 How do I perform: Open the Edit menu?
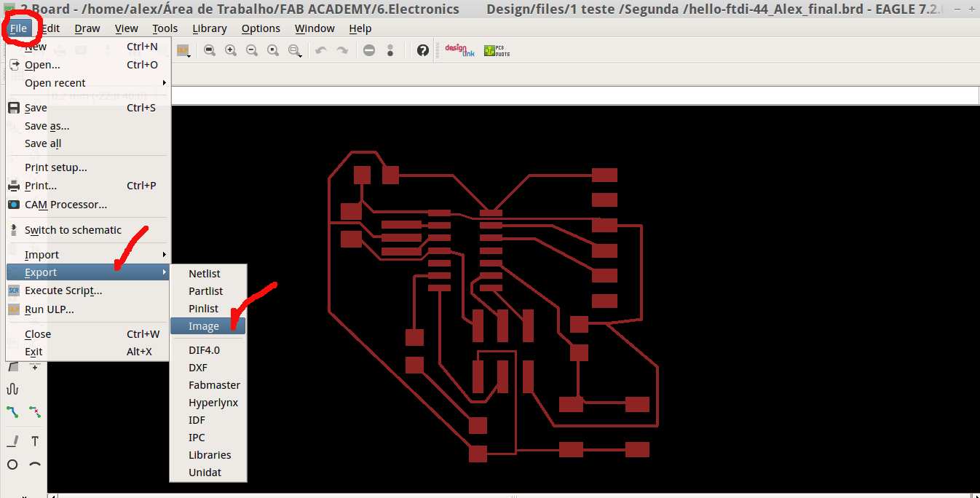51,28
